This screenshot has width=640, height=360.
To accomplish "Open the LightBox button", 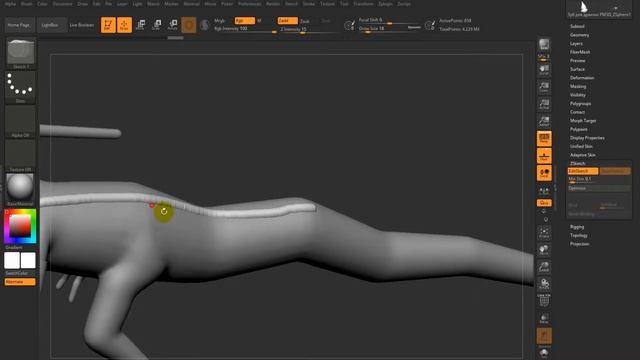I will (50, 25).
